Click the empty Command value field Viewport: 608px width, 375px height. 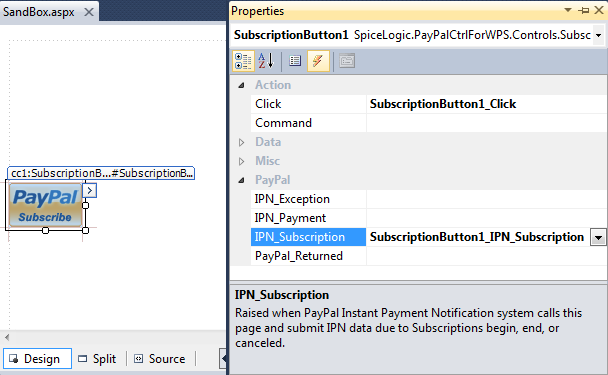[487, 123]
